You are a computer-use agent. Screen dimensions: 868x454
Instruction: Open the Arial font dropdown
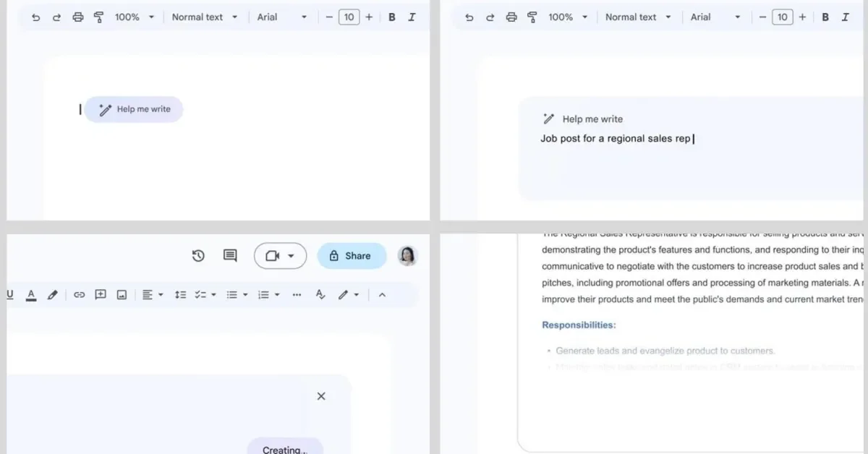pos(282,17)
